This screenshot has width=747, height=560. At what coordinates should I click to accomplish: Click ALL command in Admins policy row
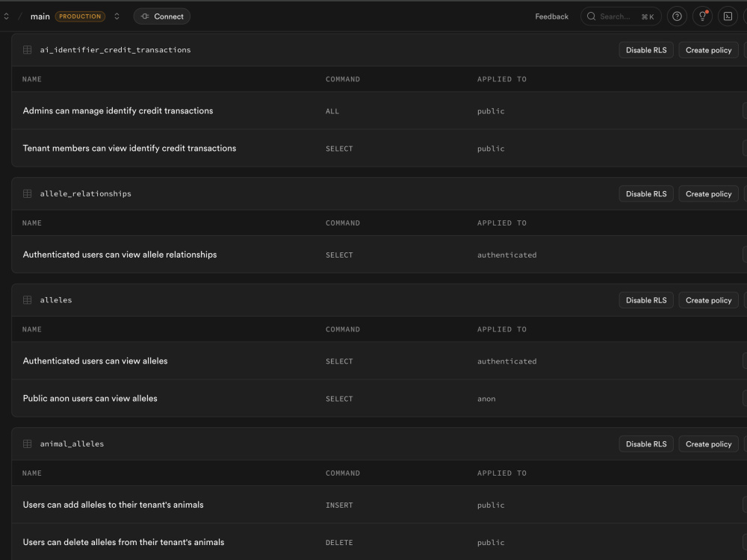pyautogui.click(x=332, y=111)
